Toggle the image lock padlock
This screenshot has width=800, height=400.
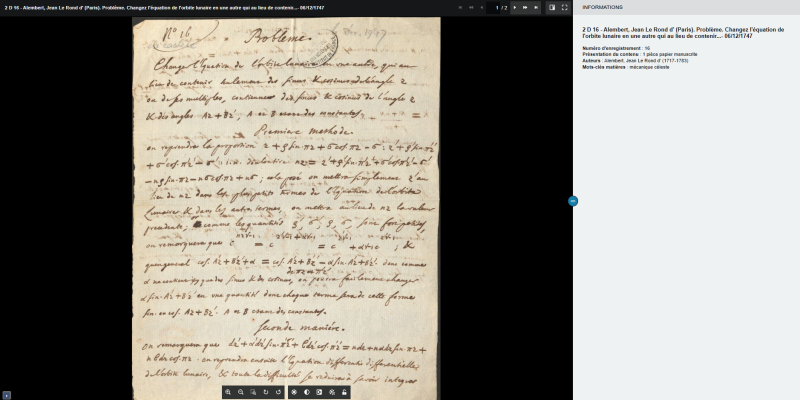tap(345, 392)
